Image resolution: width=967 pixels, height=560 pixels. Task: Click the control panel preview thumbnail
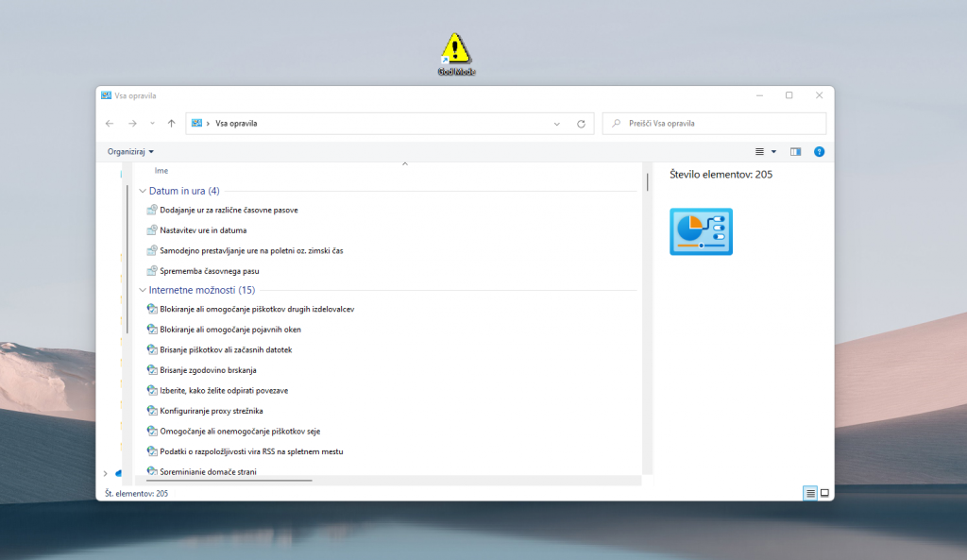[x=701, y=231]
